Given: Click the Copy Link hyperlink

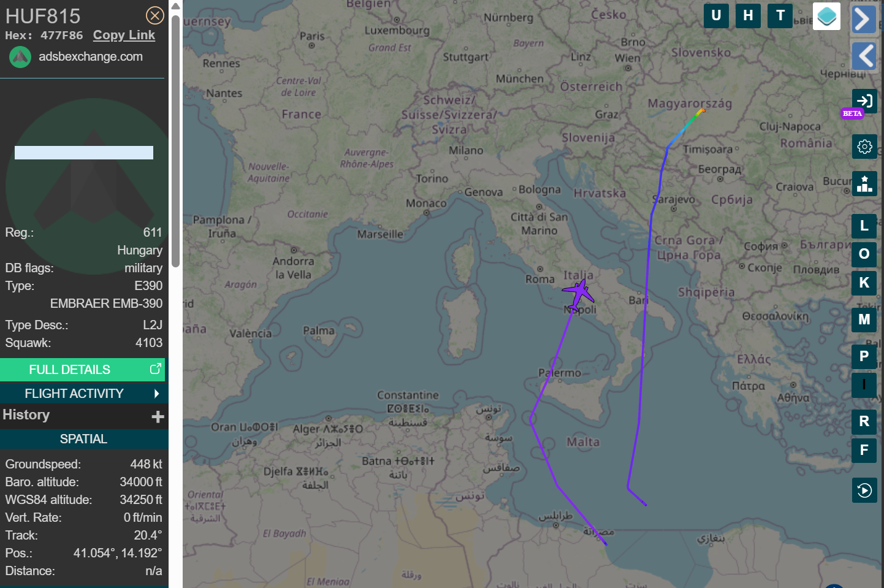Looking at the screenshot, I should click(124, 36).
